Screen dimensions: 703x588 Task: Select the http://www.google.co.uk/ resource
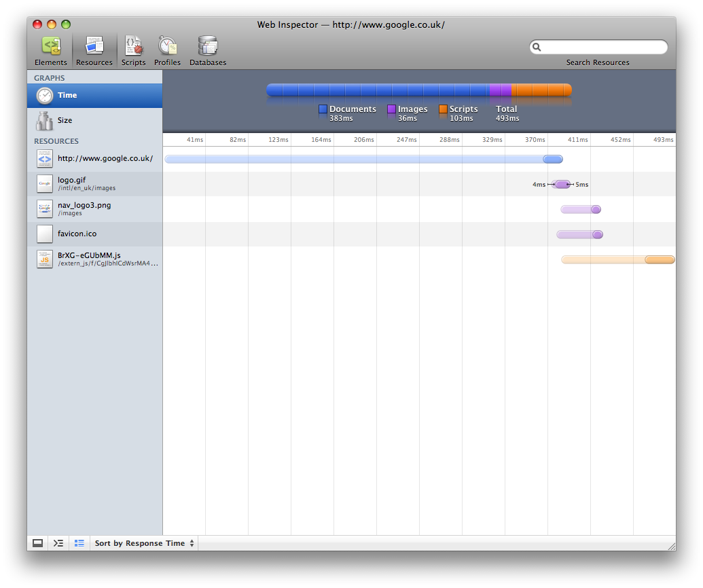105,159
